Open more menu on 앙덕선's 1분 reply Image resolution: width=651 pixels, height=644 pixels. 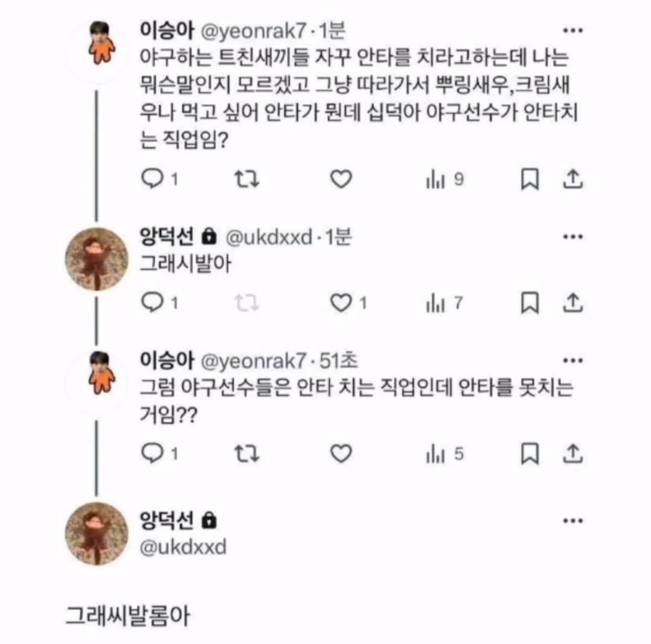573,236
